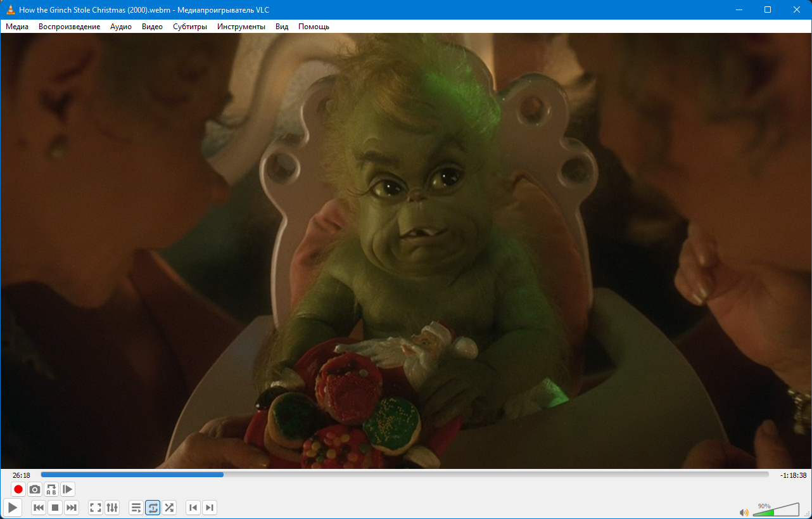
Task: Click the VLC cone icon in title bar
Action: pyautogui.click(x=11, y=10)
